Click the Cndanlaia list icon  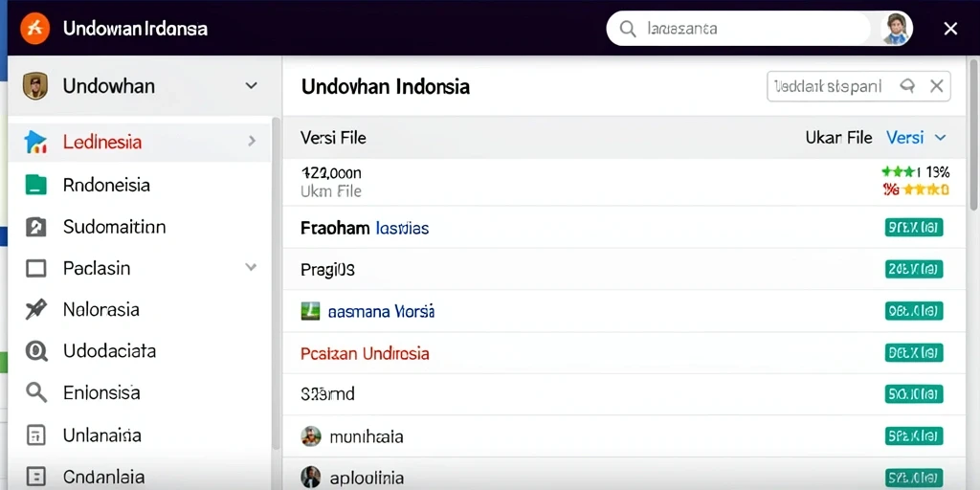pyautogui.click(x=35, y=478)
